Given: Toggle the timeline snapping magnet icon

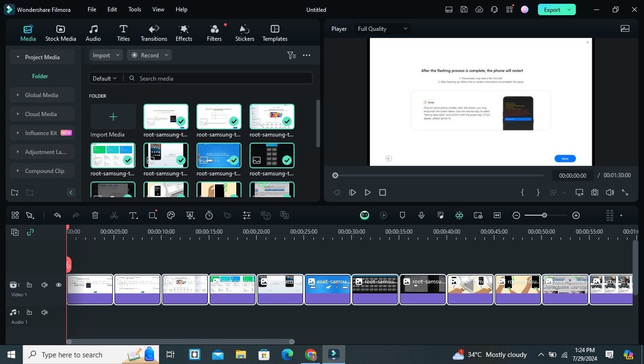Looking at the screenshot, I should point(459,215).
